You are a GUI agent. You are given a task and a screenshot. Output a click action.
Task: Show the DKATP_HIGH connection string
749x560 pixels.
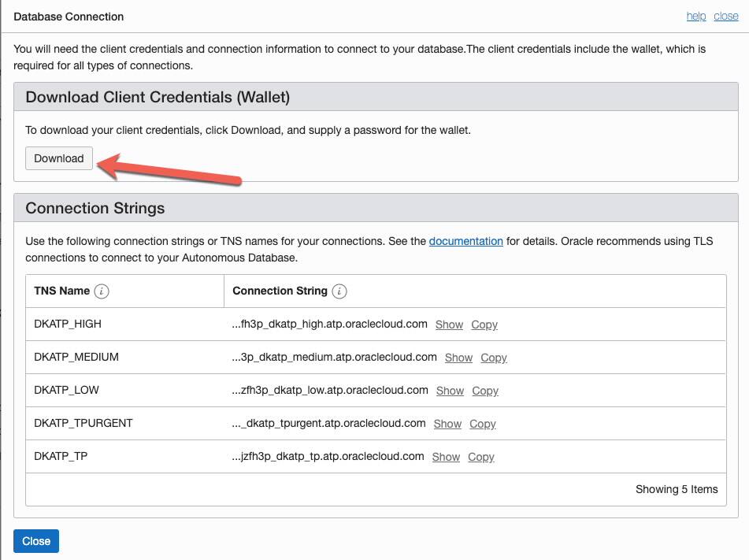click(x=450, y=325)
